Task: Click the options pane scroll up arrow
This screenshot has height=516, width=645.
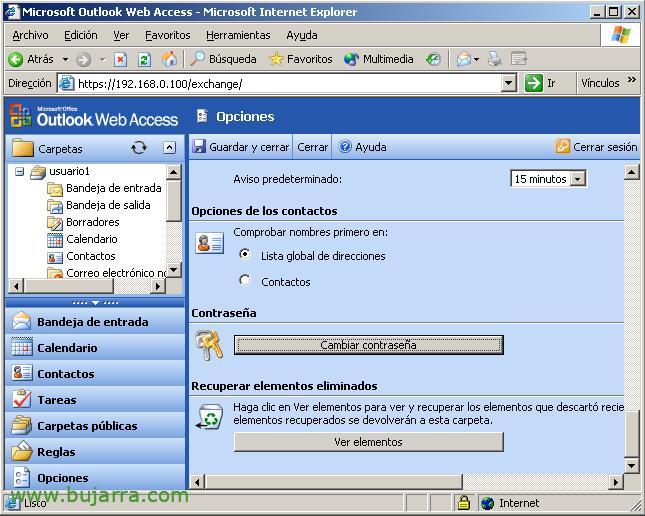Action: click(631, 171)
